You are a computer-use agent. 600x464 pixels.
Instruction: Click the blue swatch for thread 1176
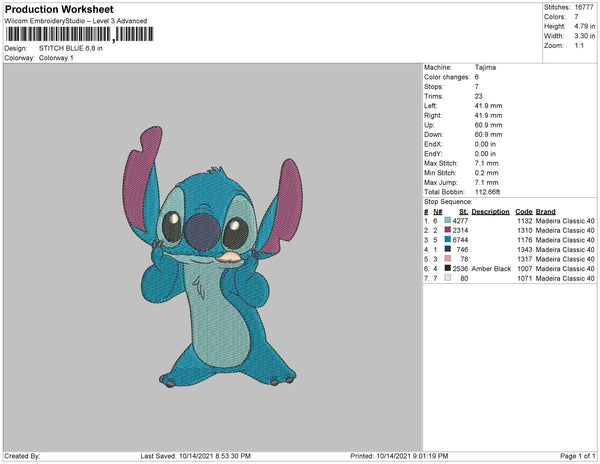click(x=448, y=239)
